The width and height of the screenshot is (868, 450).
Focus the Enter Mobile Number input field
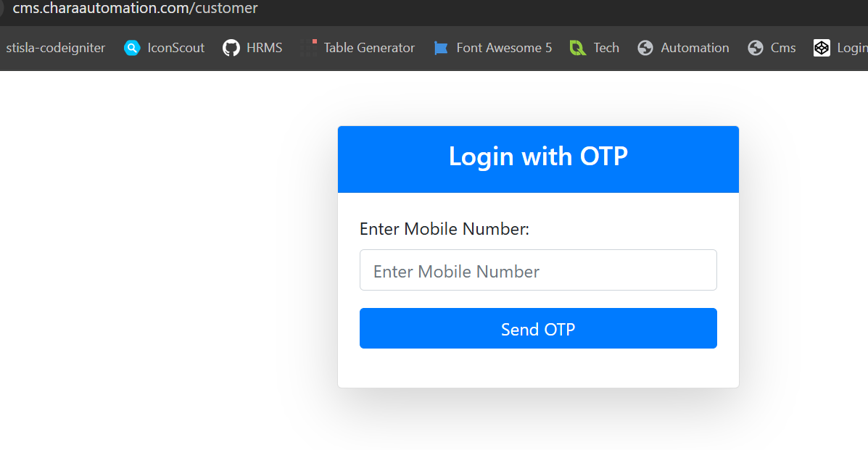(538, 270)
